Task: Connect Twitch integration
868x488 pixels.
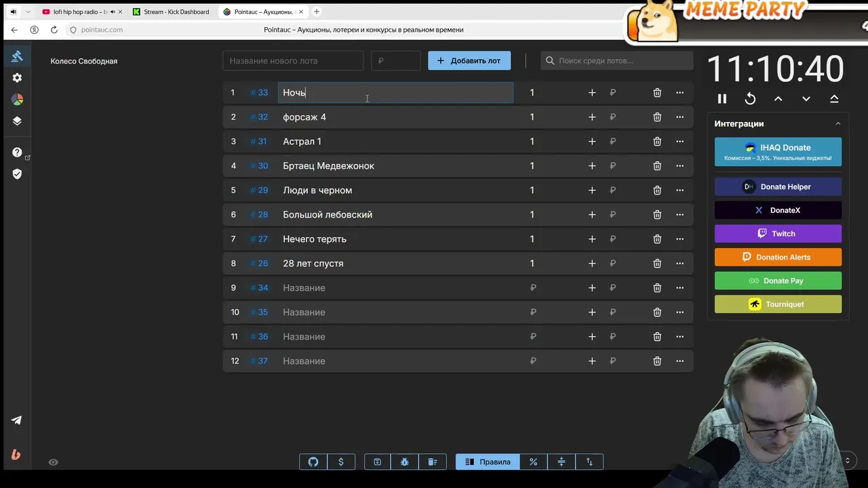Action: [778, 234]
